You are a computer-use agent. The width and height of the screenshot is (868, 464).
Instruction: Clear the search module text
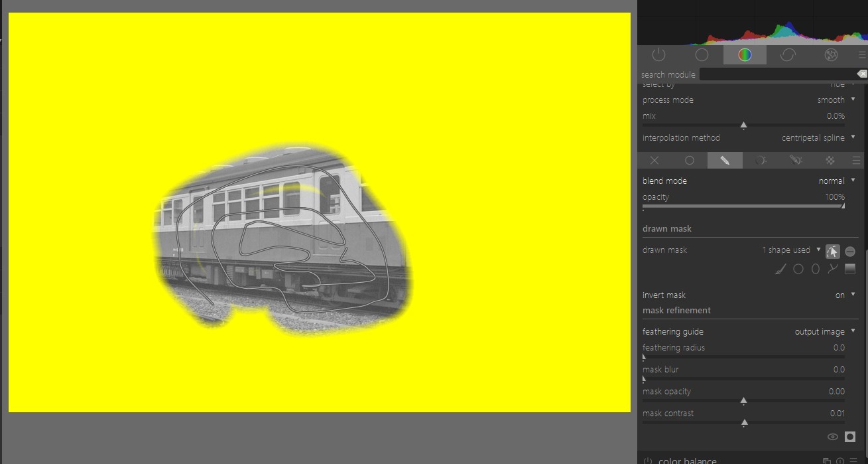[x=861, y=74]
